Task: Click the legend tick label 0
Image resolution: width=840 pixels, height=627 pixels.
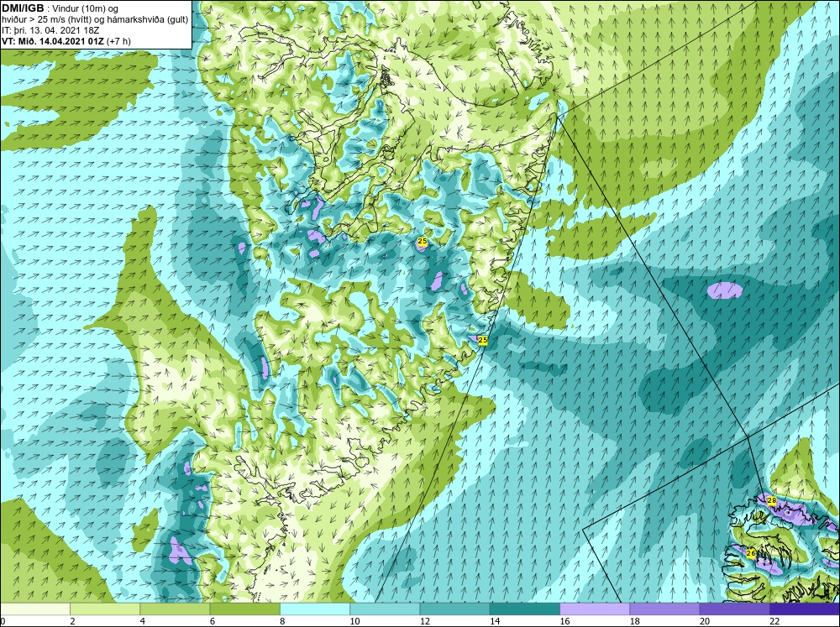Action: click(3, 621)
